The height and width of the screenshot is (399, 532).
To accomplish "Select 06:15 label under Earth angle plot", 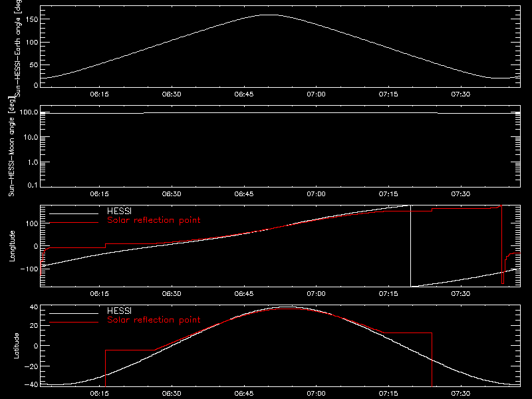I will pos(99,94).
